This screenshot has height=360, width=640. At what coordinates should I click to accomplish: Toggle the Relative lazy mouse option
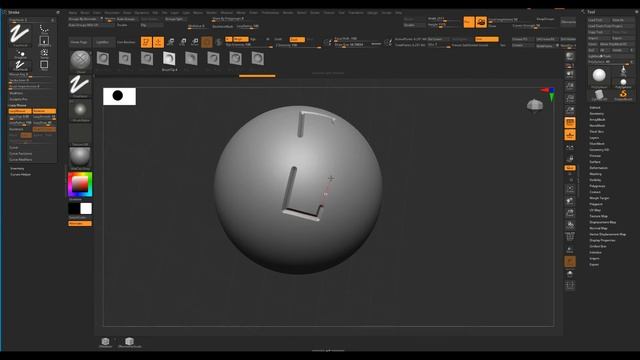[44, 111]
